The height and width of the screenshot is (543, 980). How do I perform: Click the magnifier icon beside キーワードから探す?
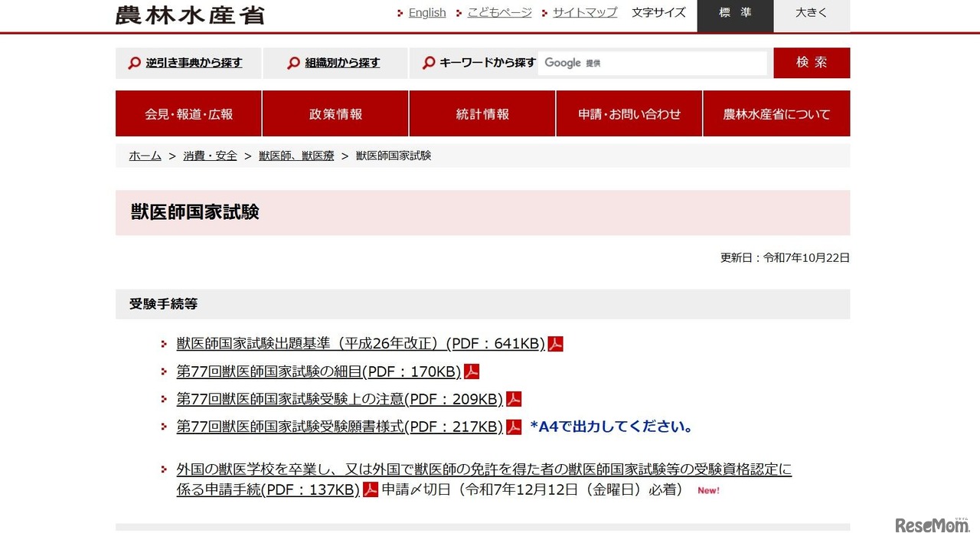(x=428, y=63)
